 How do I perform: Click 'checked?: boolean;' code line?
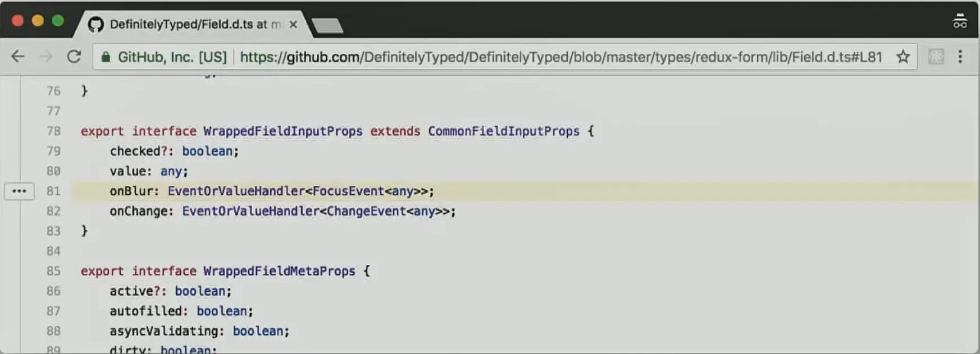point(174,151)
